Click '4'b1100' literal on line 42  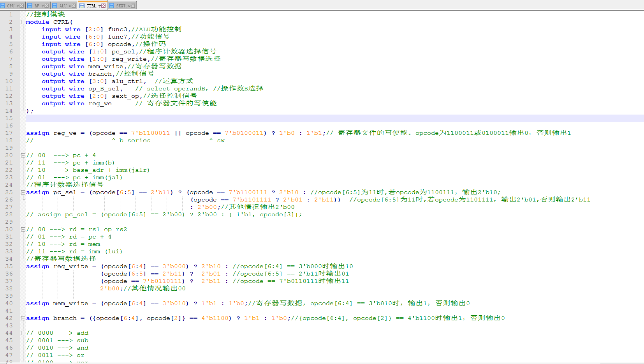click(215, 318)
